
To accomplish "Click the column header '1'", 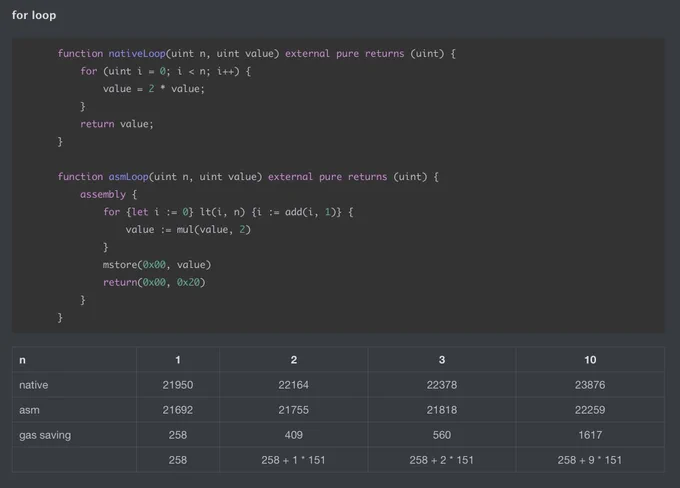I will click(178, 360).
